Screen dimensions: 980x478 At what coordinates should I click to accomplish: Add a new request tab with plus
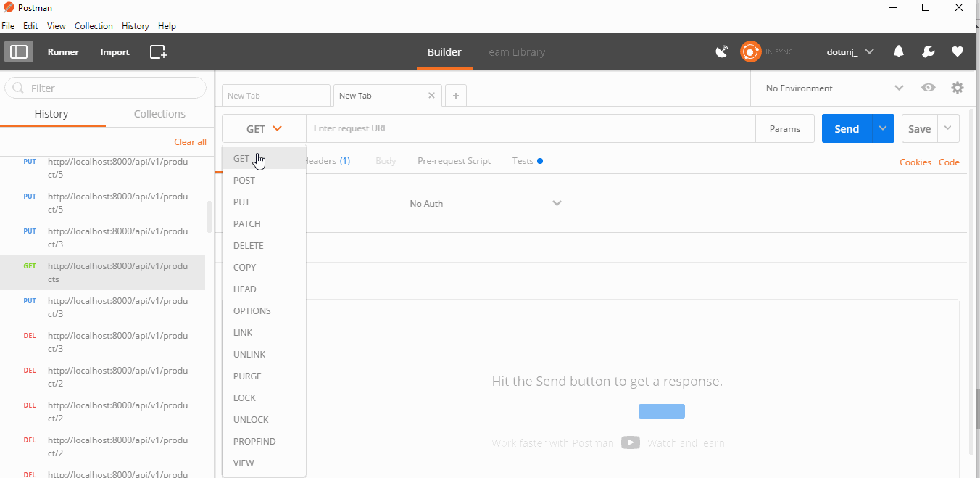tap(455, 95)
